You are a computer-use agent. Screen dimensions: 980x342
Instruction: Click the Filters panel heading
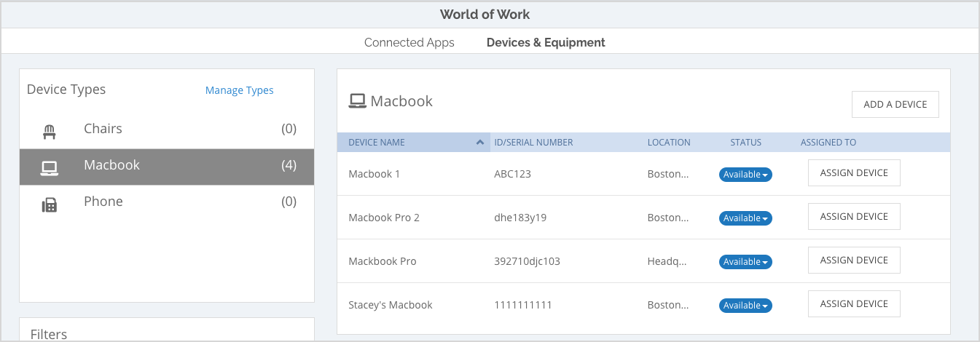click(49, 334)
